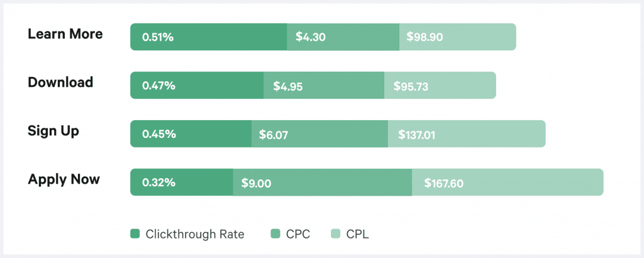Click the Apply Now row label

[x=64, y=179]
